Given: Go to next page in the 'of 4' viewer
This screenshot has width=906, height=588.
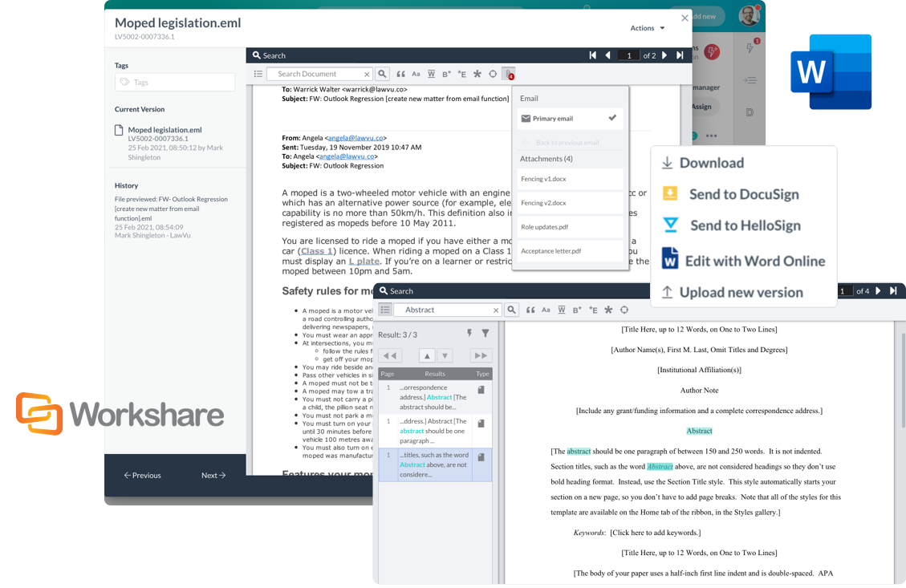Looking at the screenshot, I should tap(878, 291).
